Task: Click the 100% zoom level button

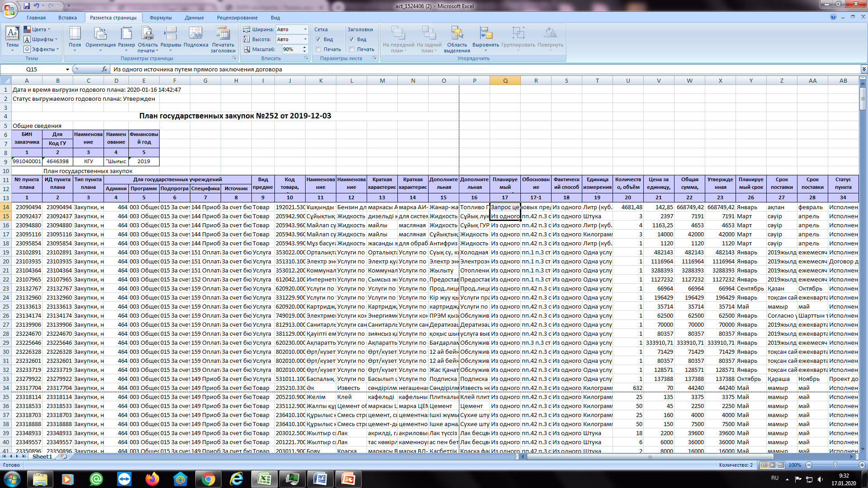Action: [794, 465]
